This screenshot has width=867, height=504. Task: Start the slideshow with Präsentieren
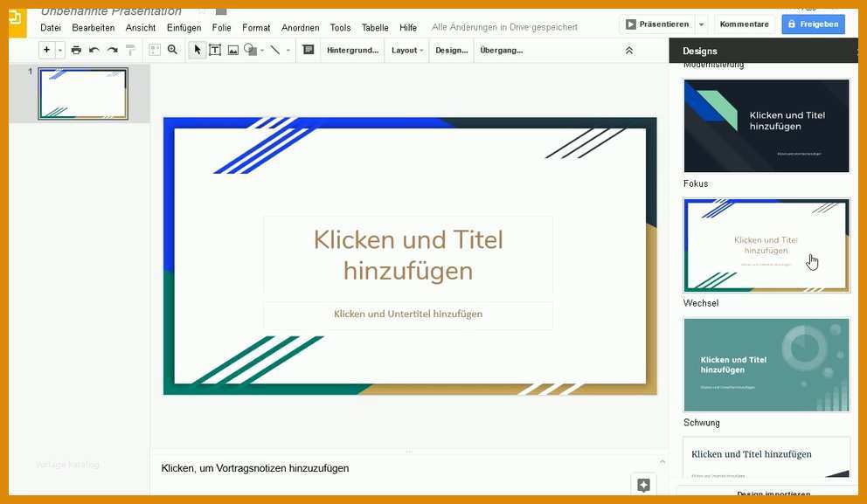657,24
